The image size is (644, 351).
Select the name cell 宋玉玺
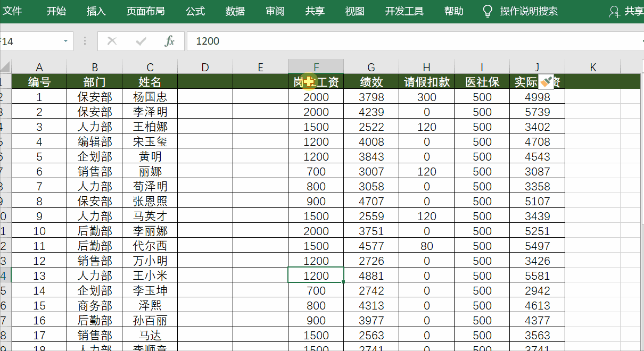pos(150,141)
